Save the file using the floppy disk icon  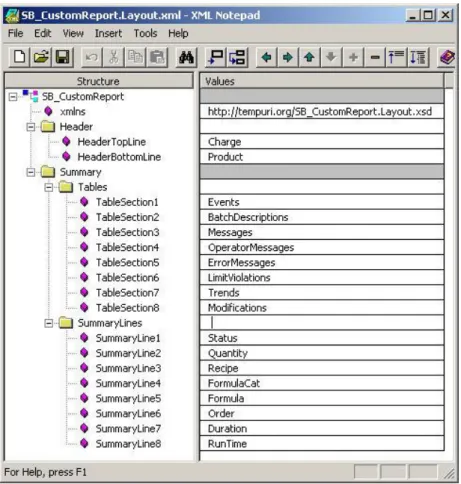pos(63,57)
